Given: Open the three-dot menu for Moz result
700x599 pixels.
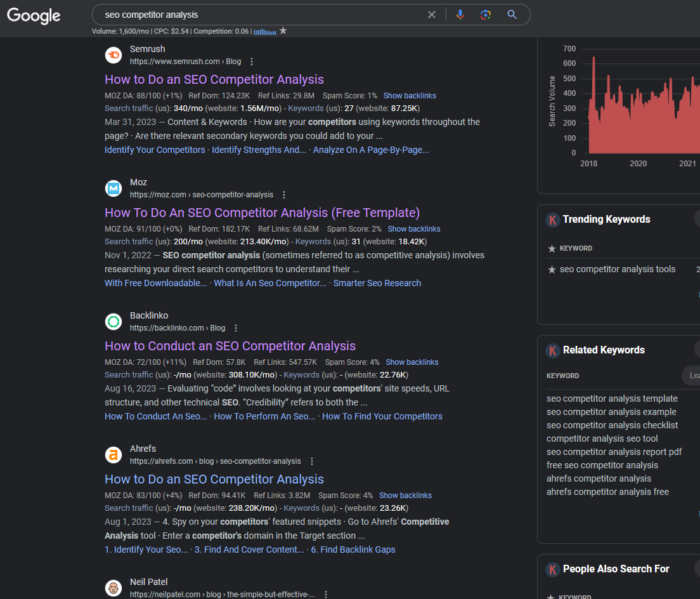Looking at the screenshot, I should pyautogui.click(x=284, y=195).
